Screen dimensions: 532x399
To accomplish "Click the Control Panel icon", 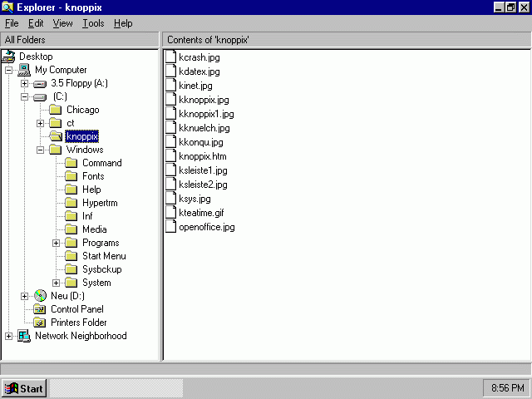I will (40, 309).
